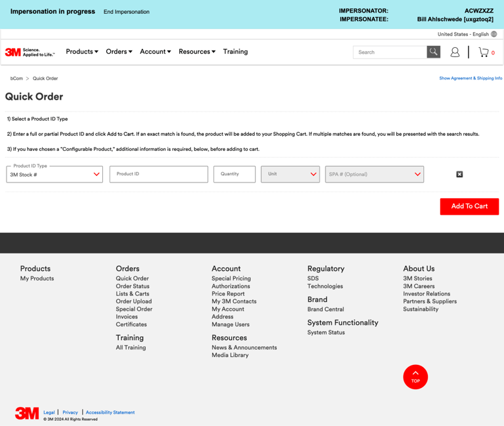The image size is (504, 426).
Task: Open Show Agreement & Shipping Info link
Action: pyautogui.click(x=471, y=78)
